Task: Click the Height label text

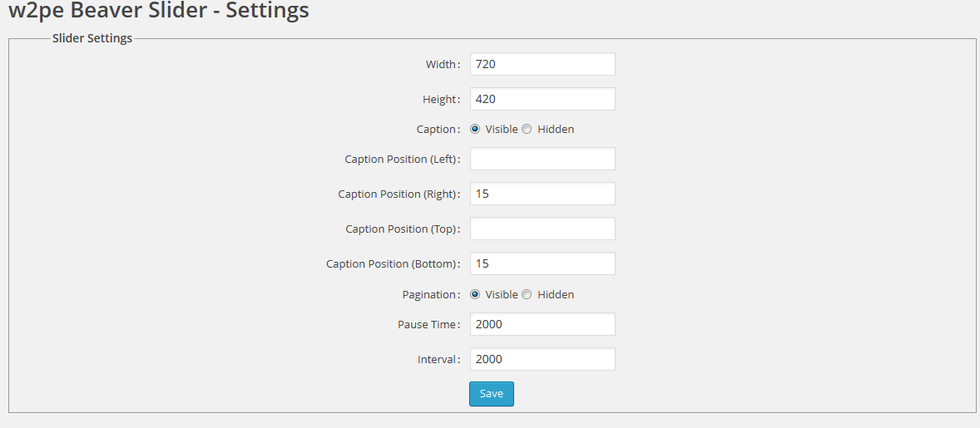Action: [x=439, y=100]
